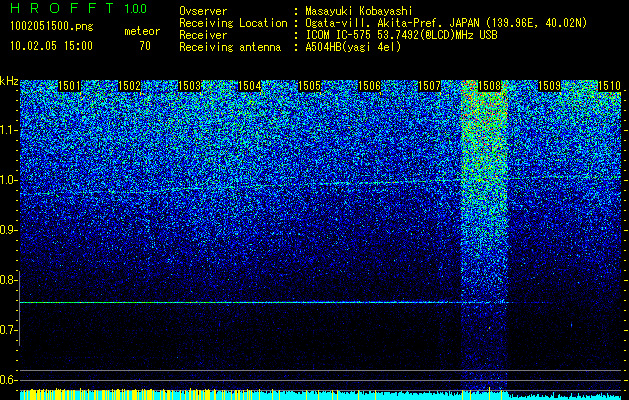Image resolution: width=629 pixels, height=400 pixels.
Task: Click the HROFFT 1.0.0 title text
Action: [x=79, y=8]
